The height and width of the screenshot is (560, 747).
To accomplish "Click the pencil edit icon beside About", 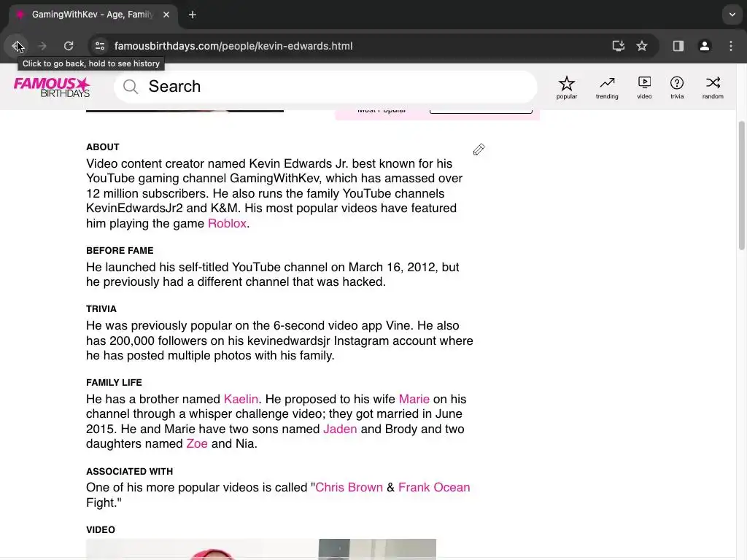I will pos(479,149).
